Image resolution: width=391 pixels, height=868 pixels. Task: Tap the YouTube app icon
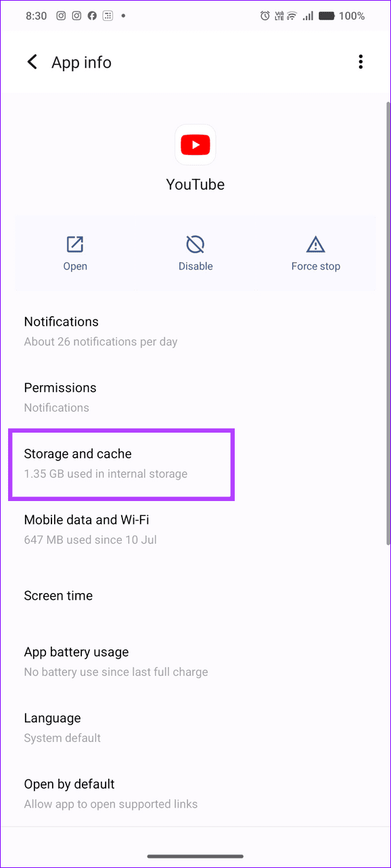click(x=195, y=144)
